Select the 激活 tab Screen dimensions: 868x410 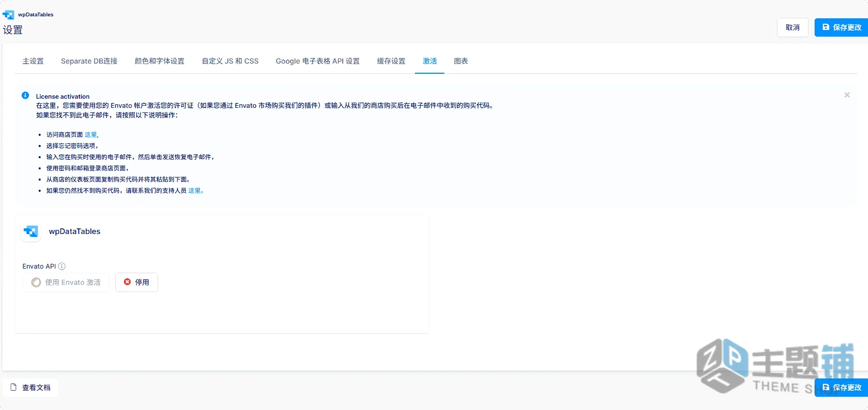pyautogui.click(x=430, y=61)
